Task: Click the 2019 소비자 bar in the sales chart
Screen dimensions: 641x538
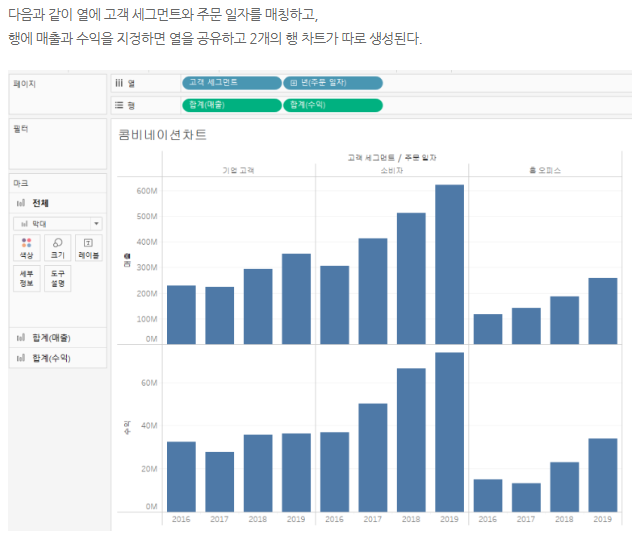Action: (449, 264)
